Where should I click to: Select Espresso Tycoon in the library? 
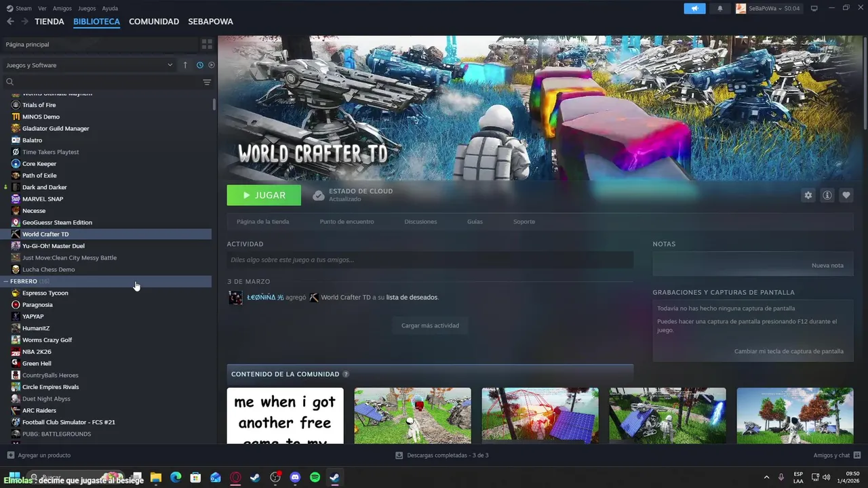point(45,293)
